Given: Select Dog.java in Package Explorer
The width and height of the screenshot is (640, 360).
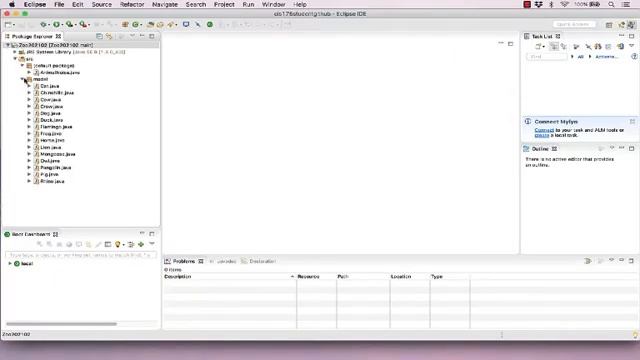Looking at the screenshot, I should click(51, 113).
